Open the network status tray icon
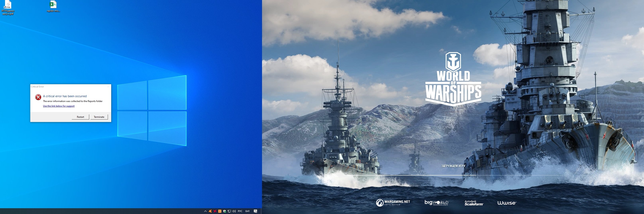 point(229,211)
